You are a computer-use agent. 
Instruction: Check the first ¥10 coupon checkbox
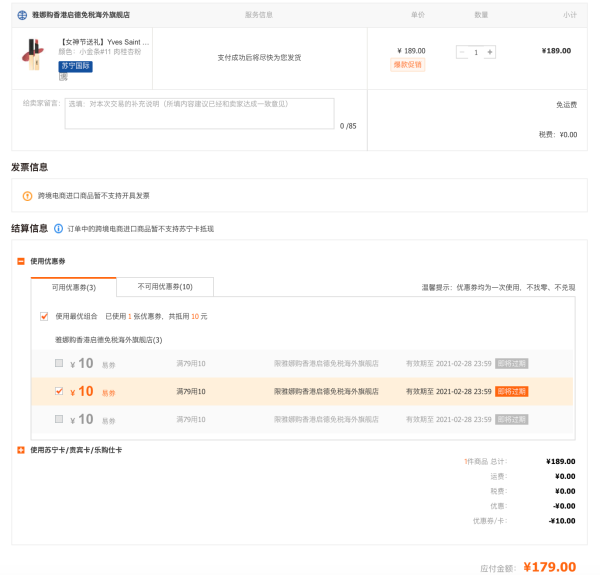click(x=59, y=363)
